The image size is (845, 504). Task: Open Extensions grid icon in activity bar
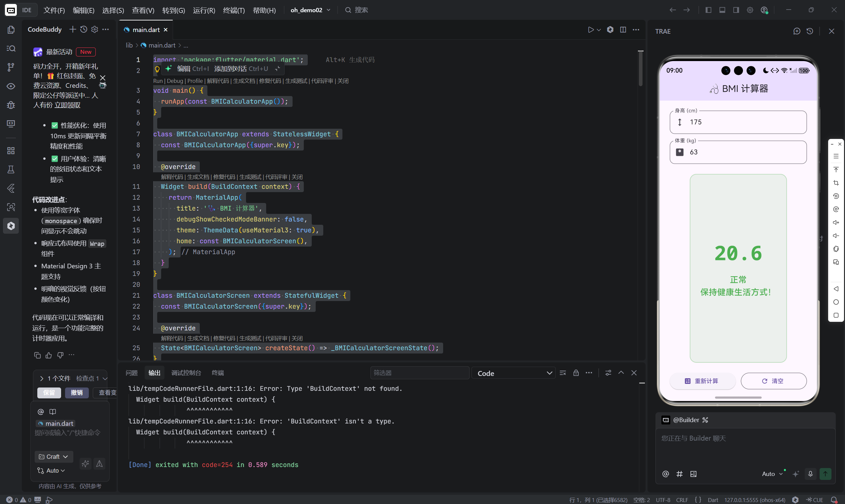[11, 151]
